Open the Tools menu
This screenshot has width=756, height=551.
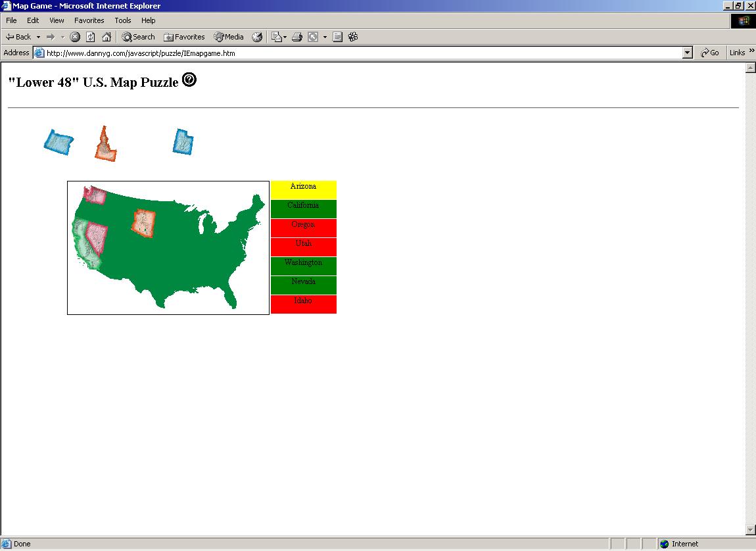pyautogui.click(x=122, y=20)
